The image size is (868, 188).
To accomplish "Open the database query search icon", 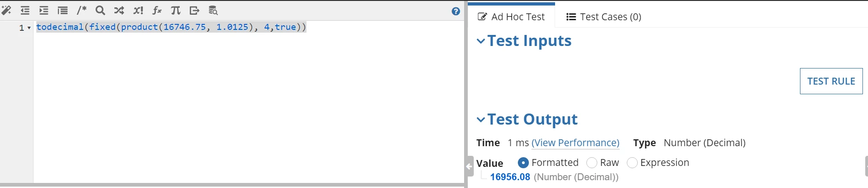I will (213, 10).
